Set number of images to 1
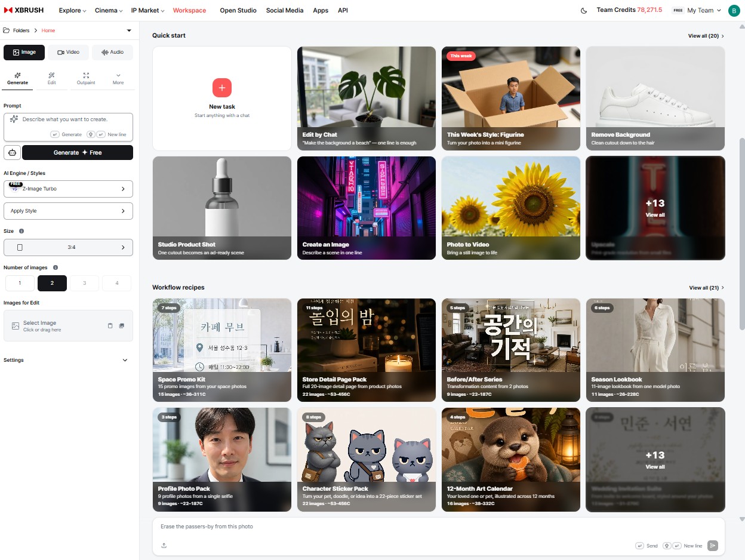 coord(20,283)
